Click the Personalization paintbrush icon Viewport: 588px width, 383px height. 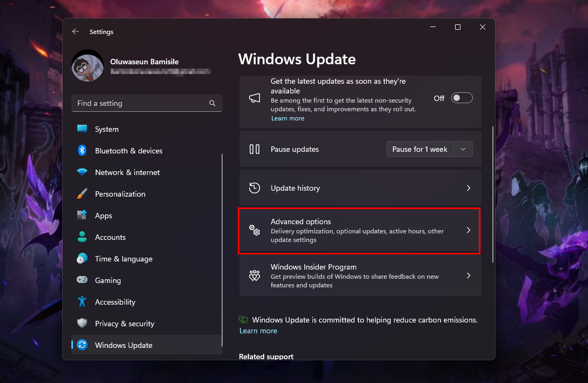tap(82, 194)
